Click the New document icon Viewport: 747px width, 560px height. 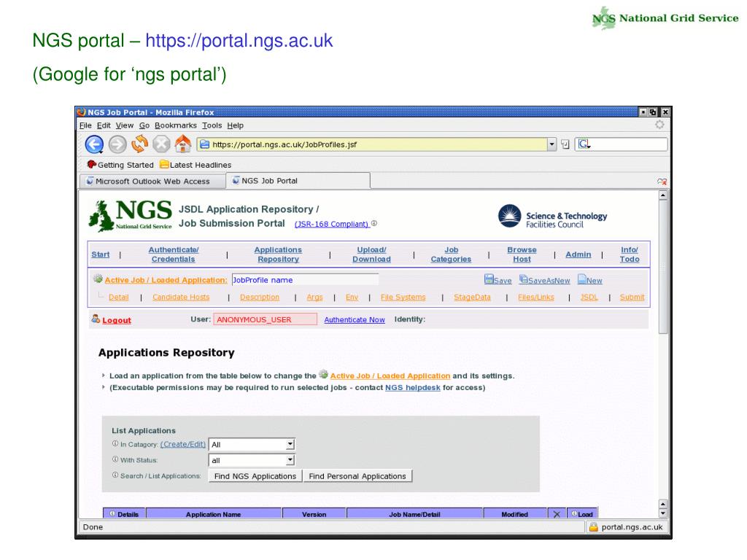(x=581, y=279)
